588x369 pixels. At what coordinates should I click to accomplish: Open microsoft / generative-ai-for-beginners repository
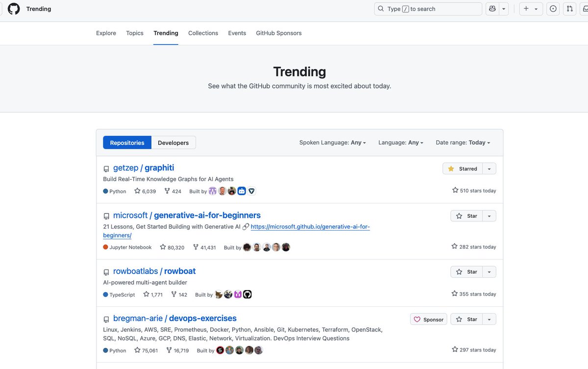pyautogui.click(x=187, y=215)
